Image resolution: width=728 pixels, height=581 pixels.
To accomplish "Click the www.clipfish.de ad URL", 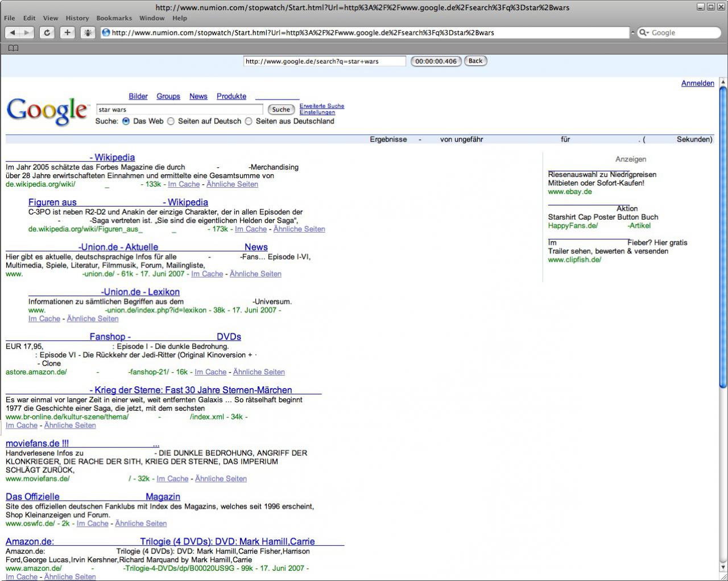I will tap(574, 260).
